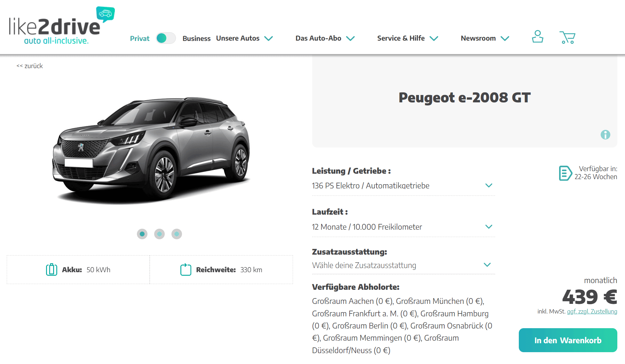The image size is (625, 364).
Task: Open the Unsere Autos menu
Action: 244,38
